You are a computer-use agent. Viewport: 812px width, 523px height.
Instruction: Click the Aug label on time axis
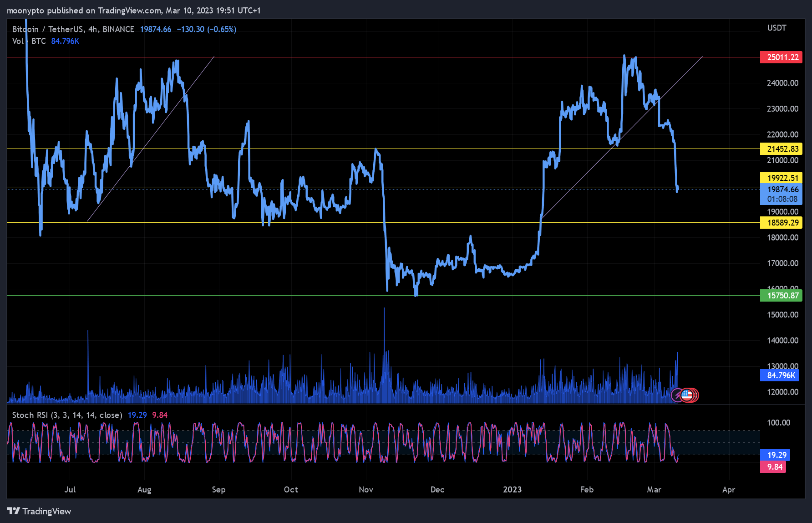tap(144, 490)
